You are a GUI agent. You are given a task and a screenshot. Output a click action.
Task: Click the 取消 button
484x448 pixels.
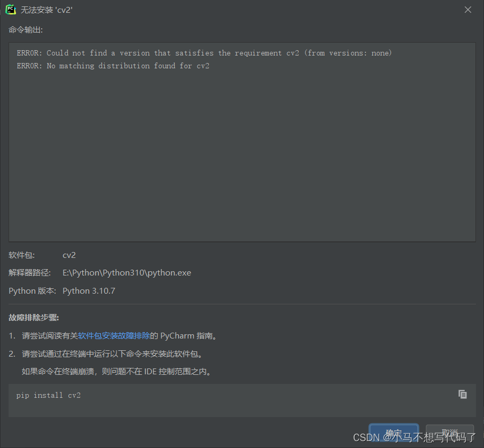click(450, 433)
